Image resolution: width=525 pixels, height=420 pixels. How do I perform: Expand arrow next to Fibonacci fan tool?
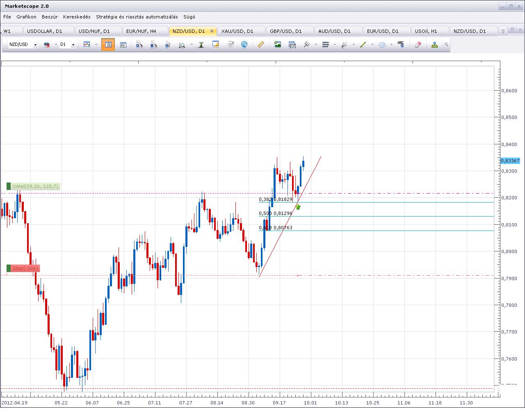click(x=354, y=45)
